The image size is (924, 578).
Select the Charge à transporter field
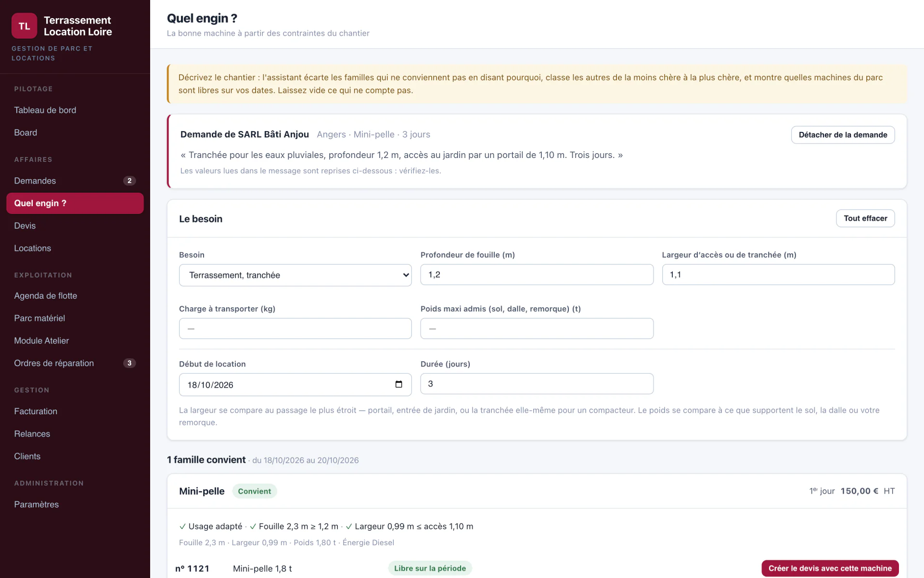(x=295, y=328)
